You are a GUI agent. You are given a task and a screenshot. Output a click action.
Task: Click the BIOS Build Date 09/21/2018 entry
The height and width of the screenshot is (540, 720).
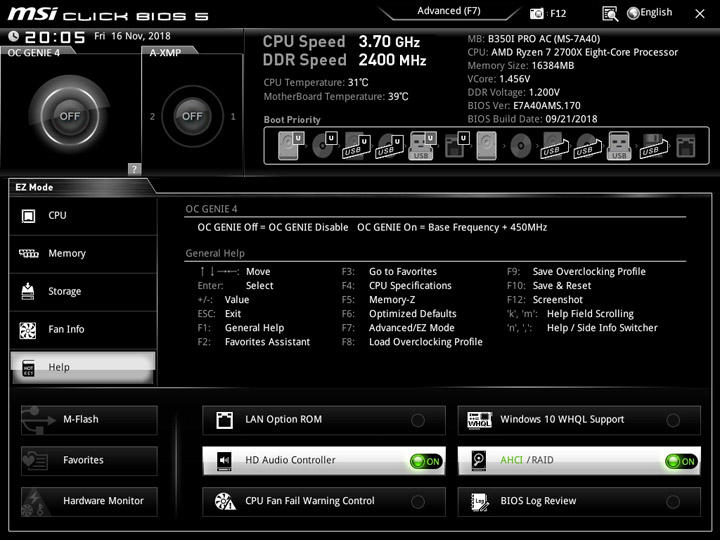pyautogui.click(x=532, y=119)
